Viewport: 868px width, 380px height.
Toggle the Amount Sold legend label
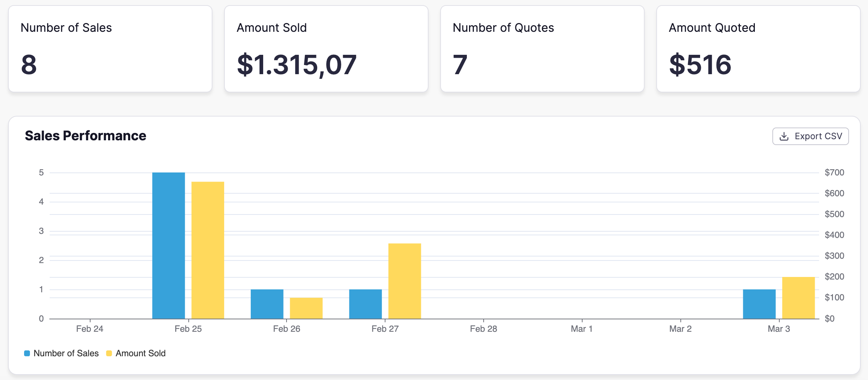click(141, 353)
